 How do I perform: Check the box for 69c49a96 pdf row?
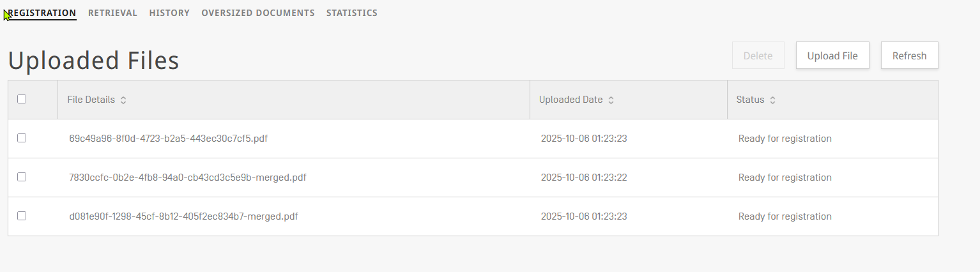pyautogui.click(x=22, y=138)
